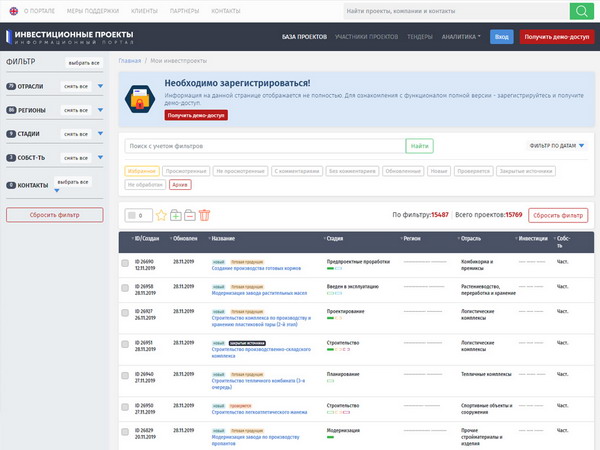Go to the Тендеры section
This screenshot has height=450, width=600.
coord(420,36)
